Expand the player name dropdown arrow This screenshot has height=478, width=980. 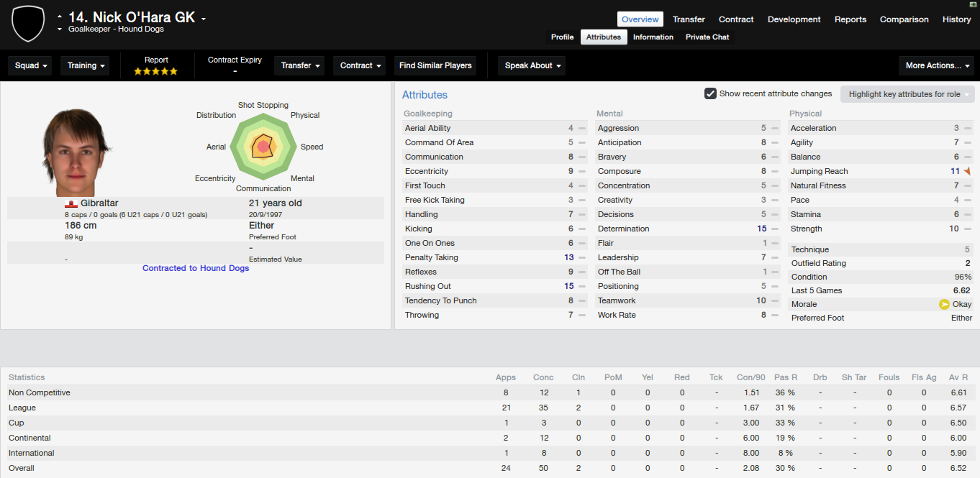tap(204, 19)
